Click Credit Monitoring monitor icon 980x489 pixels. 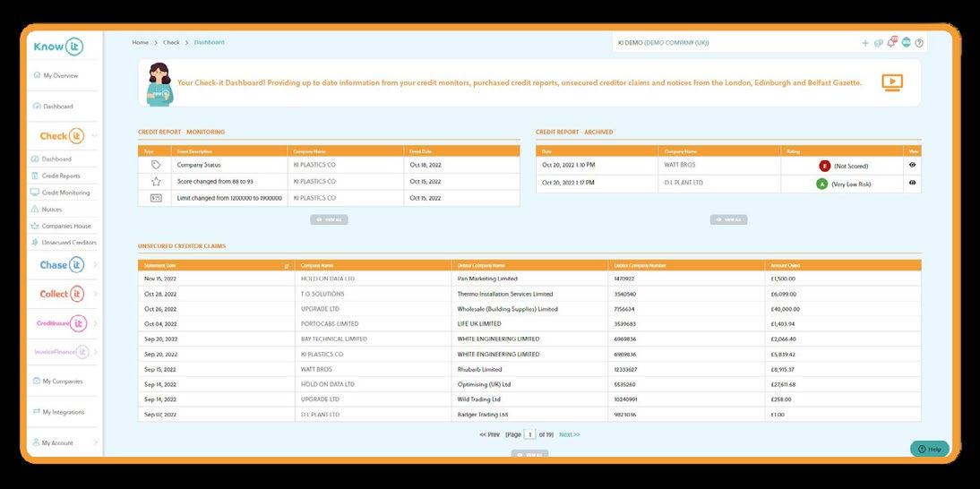[x=35, y=193]
